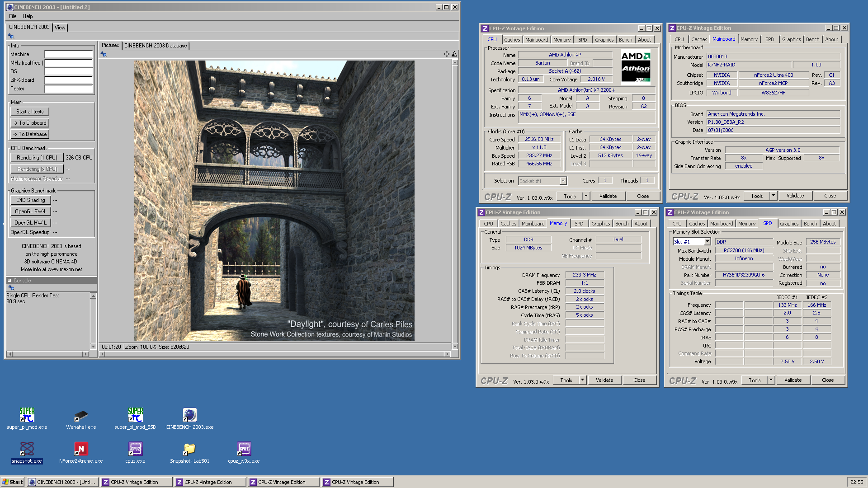
Task: Open CINEBENCH 2003.exe desktop shortcut
Action: coord(189,418)
